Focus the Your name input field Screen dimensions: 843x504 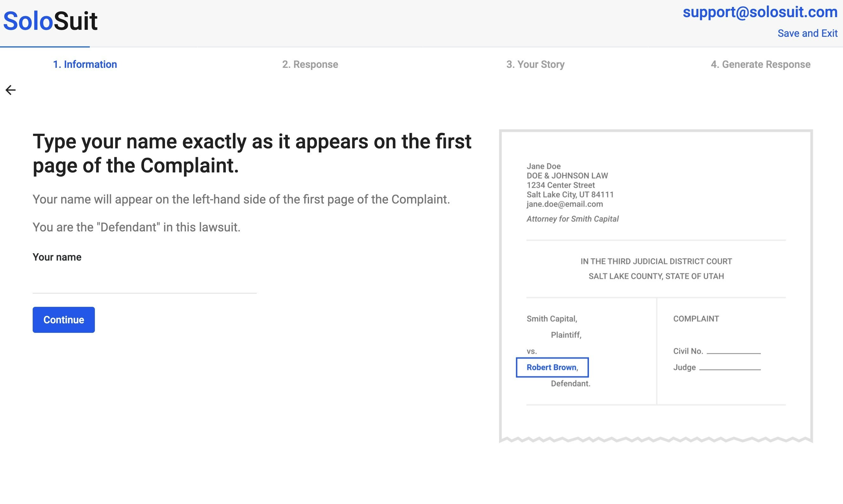tap(144, 283)
